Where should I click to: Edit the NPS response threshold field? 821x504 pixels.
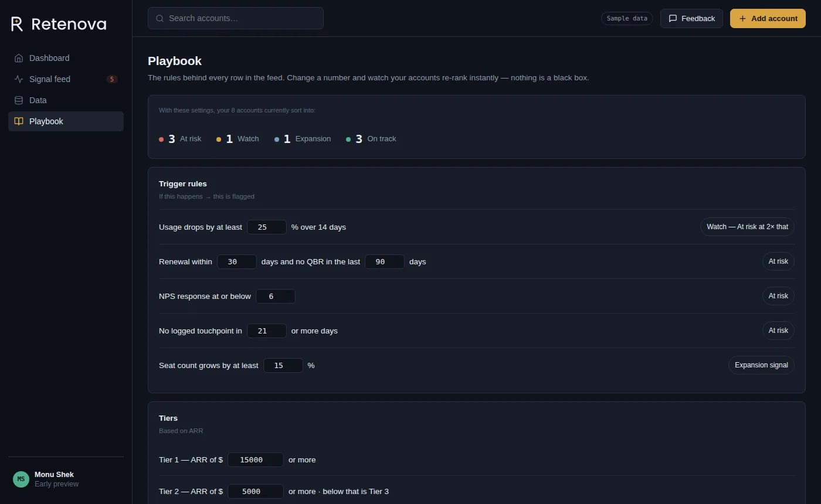(276, 296)
